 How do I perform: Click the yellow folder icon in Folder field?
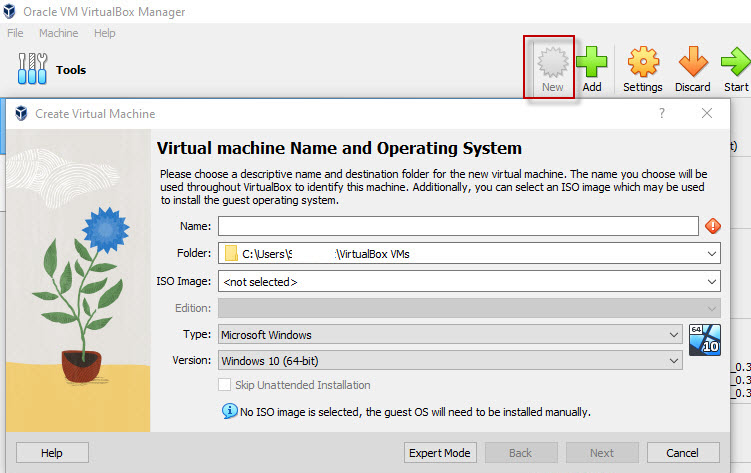231,253
